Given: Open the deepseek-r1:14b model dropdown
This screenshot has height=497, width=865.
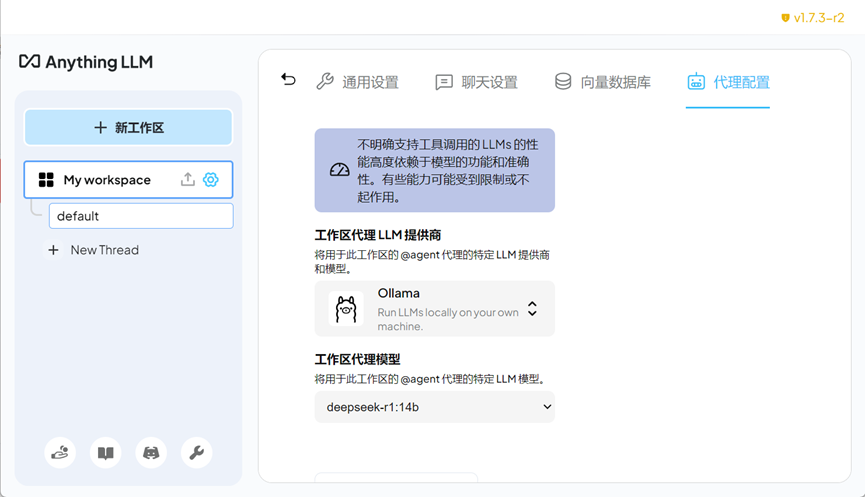Looking at the screenshot, I should point(435,407).
